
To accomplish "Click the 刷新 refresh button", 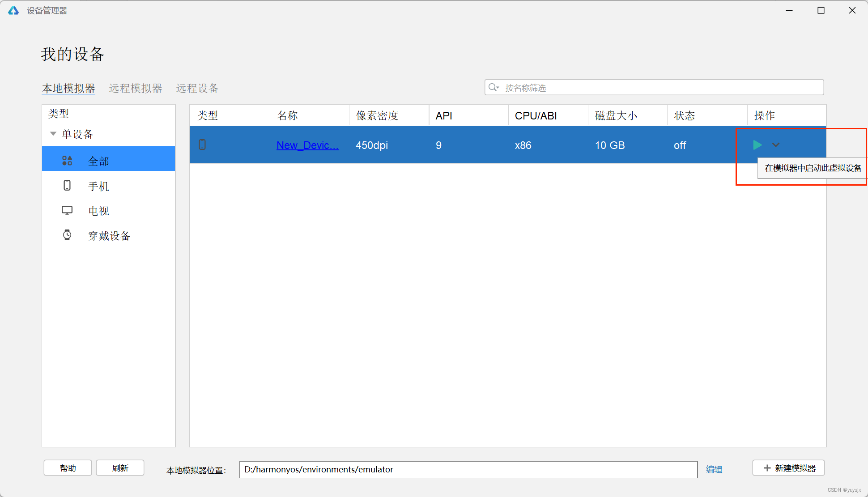I will [x=120, y=467].
